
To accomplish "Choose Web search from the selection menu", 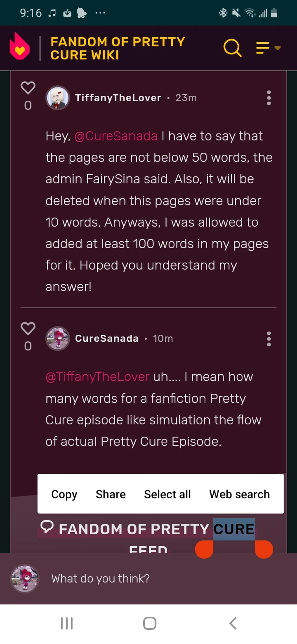I will pyautogui.click(x=239, y=494).
